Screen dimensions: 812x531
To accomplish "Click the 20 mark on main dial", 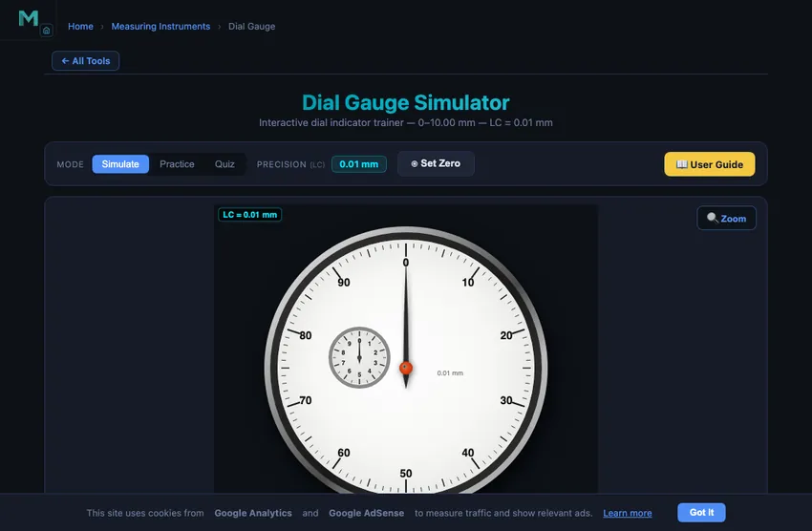I will pos(506,335).
